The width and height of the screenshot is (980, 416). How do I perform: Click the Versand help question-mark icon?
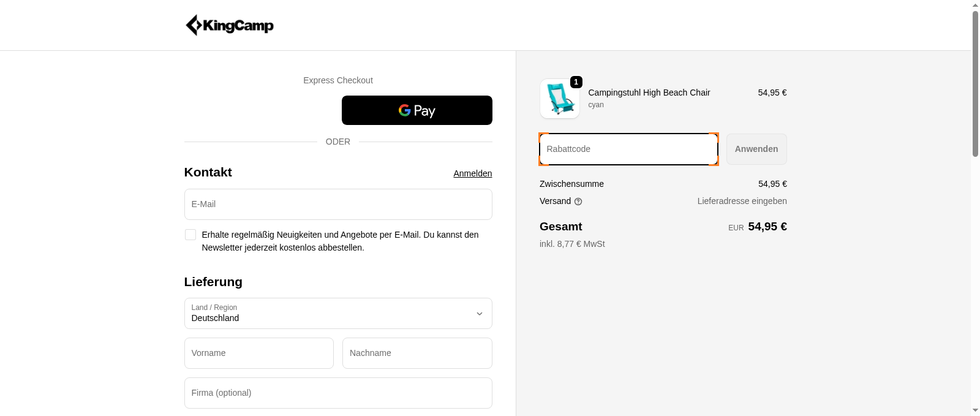(578, 202)
